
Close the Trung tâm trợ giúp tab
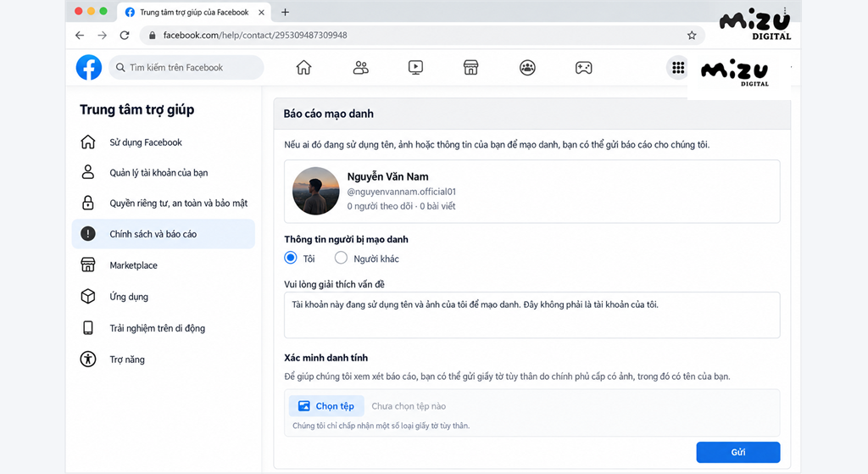click(x=261, y=12)
